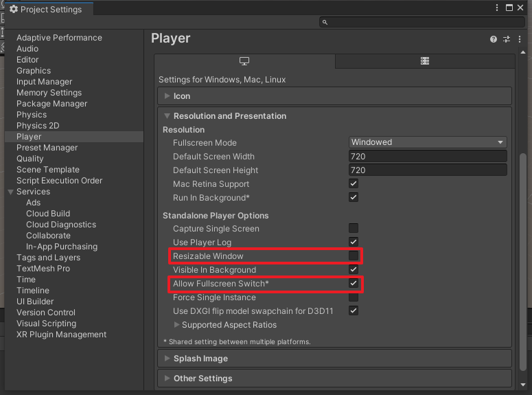Viewport: 532px width, 395px height.
Task: Switch to the dedicated server platform tab
Action: [x=425, y=61]
